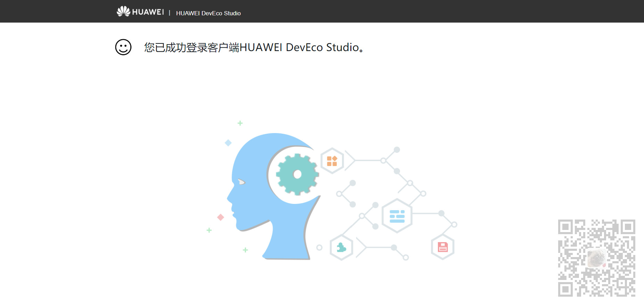Click the QR code image
Image resolution: width=644 pixels, height=305 pixels.
pos(597,258)
